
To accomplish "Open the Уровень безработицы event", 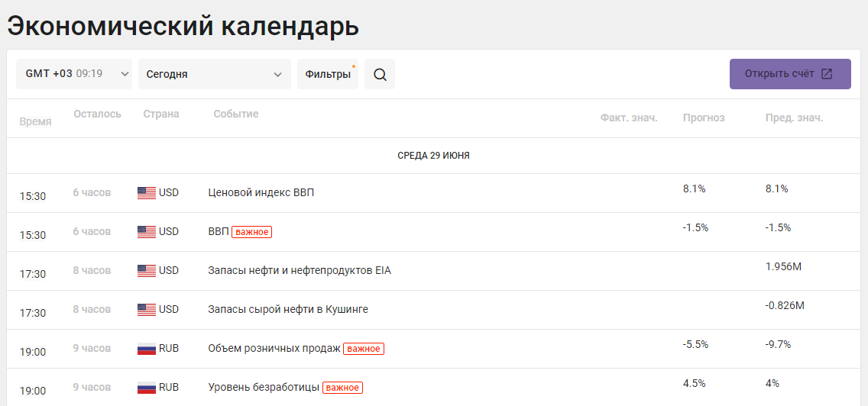I will (x=264, y=387).
